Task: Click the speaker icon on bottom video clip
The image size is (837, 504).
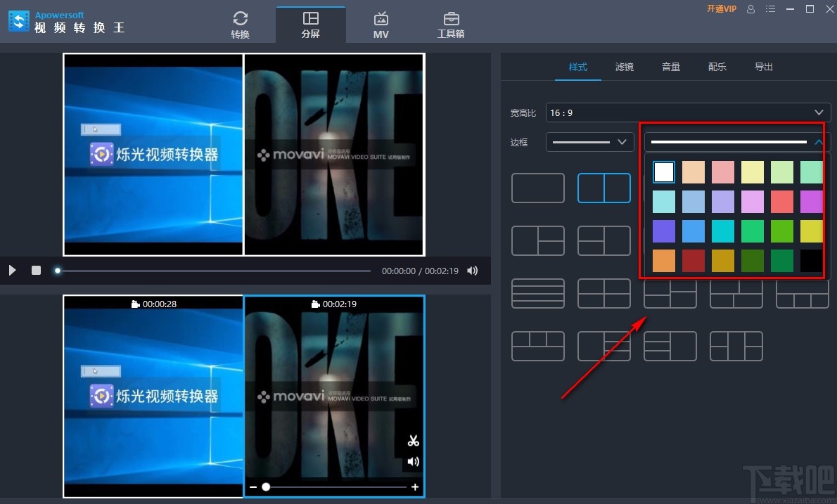Action: point(413,461)
